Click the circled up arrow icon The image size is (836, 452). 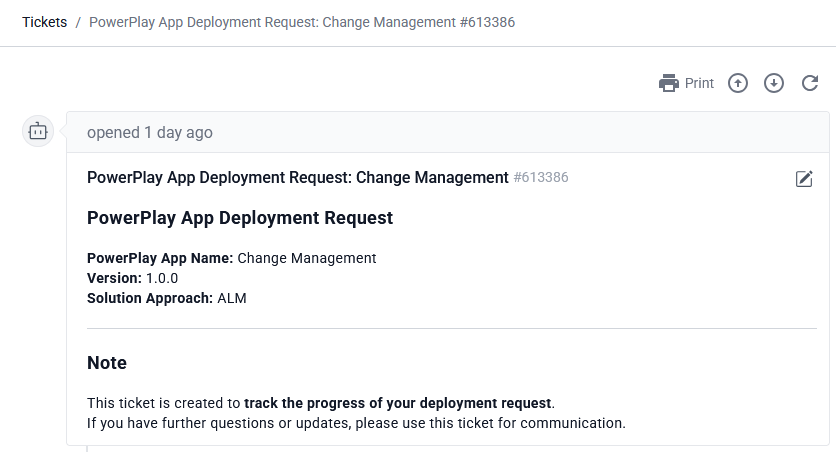[738, 83]
